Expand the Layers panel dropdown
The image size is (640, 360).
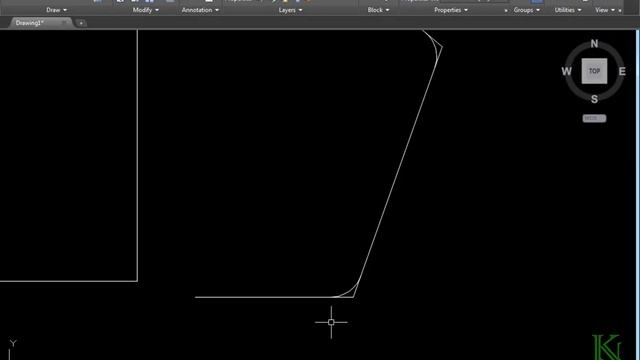tap(290, 10)
